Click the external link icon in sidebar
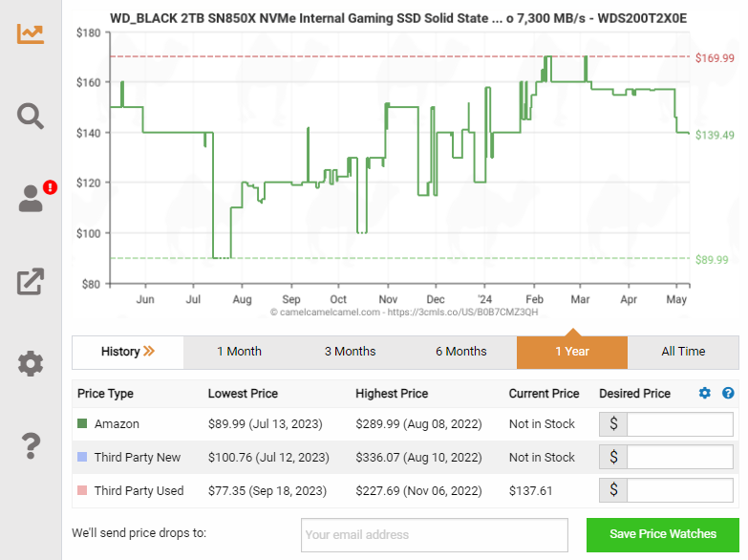This screenshot has height=560, width=748. [x=31, y=281]
